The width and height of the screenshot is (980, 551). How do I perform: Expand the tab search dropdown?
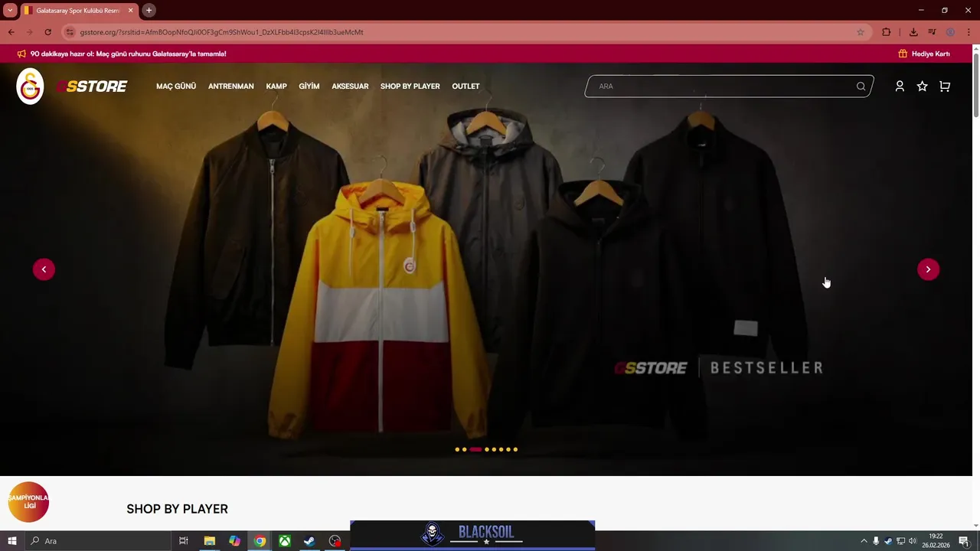pos(10,10)
